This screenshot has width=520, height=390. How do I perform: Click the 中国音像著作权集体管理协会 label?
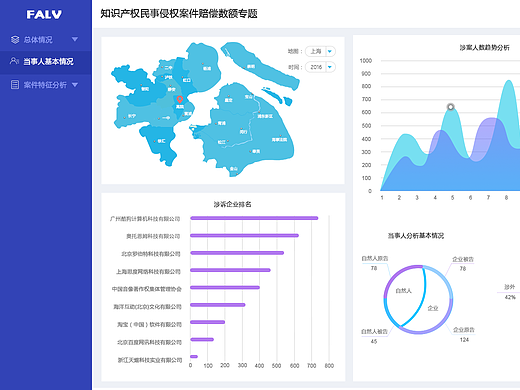(x=146, y=289)
